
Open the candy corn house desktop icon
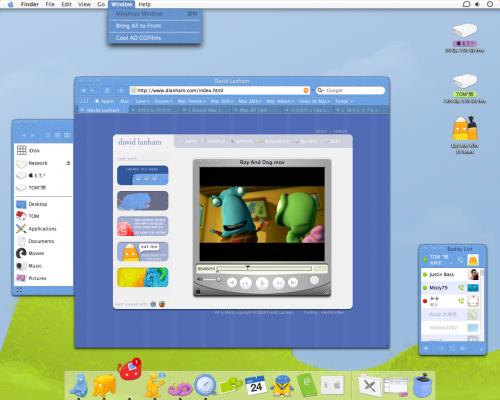[465, 129]
